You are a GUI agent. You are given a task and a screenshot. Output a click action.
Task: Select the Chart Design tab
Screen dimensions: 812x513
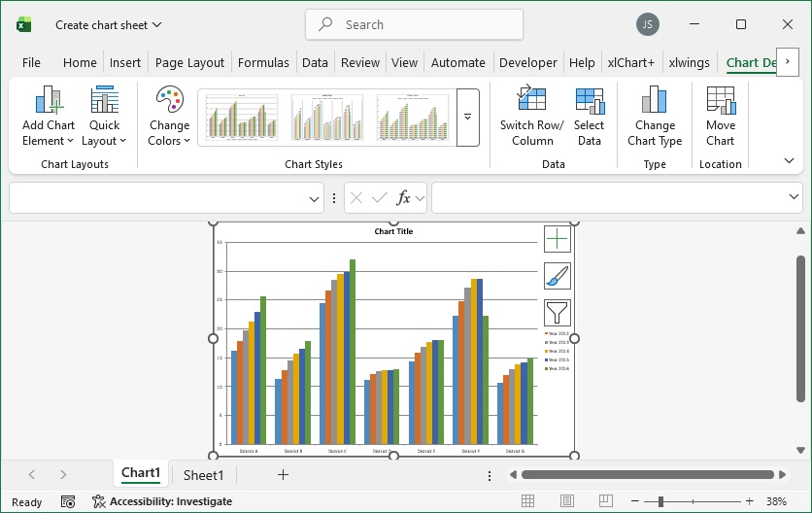[x=751, y=63]
